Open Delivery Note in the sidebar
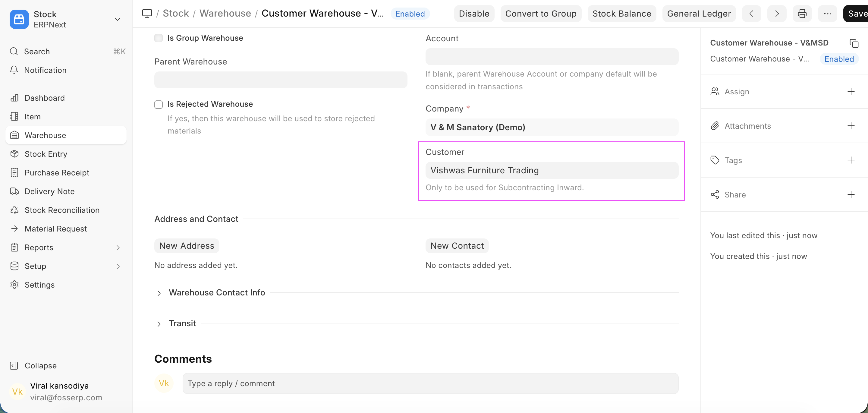868x413 pixels. click(x=49, y=191)
